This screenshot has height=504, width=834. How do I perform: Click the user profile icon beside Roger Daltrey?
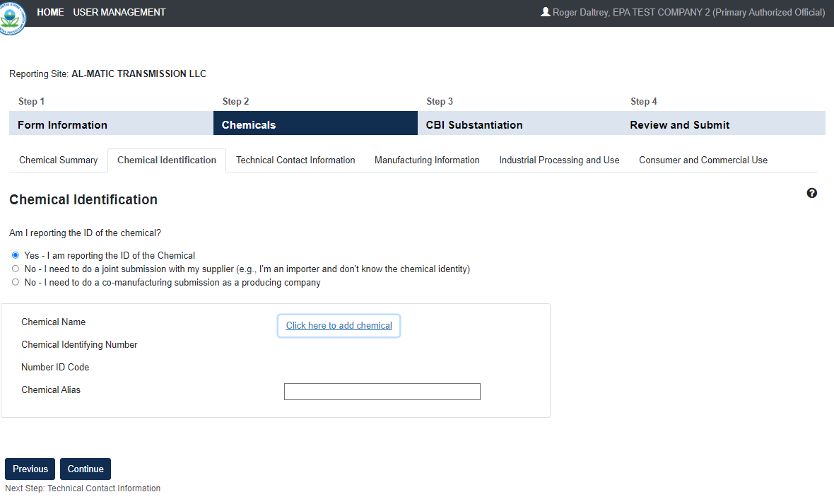tap(545, 12)
